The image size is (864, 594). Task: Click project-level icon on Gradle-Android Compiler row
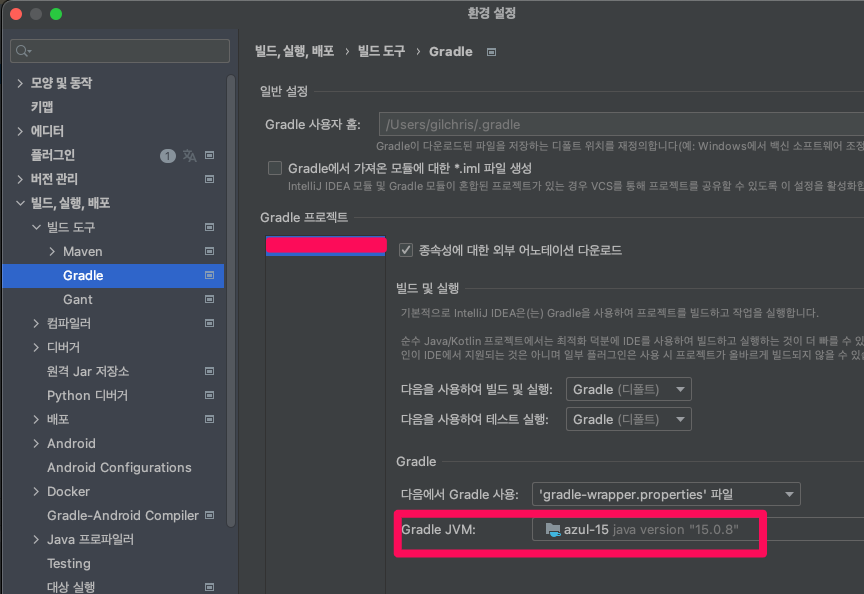(209, 515)
